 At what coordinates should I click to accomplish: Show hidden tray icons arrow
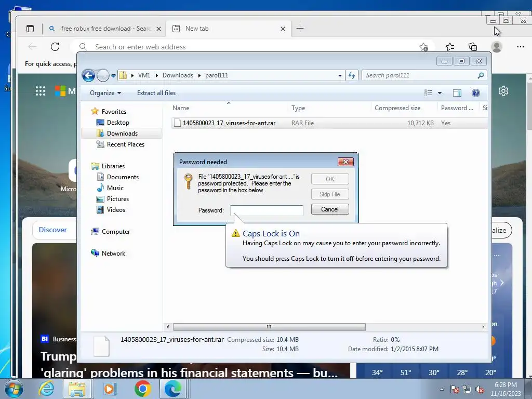click(x=442, y=389)
